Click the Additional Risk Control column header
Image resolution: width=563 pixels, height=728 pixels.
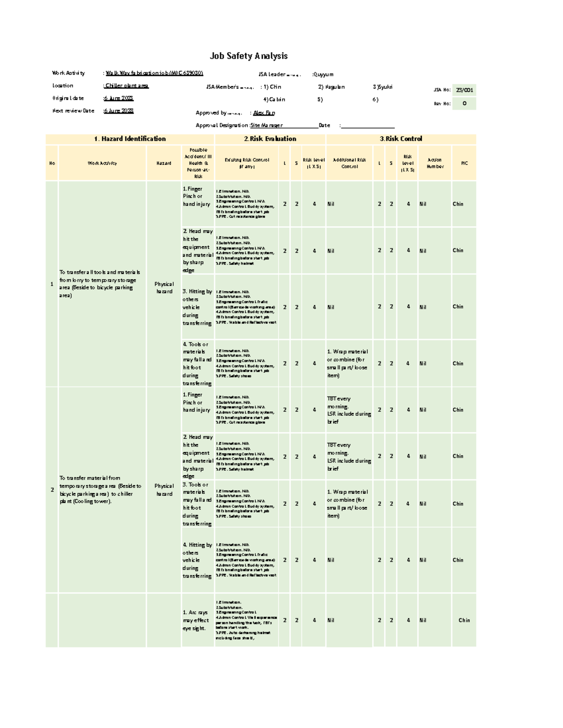click(x=349, y=163)
